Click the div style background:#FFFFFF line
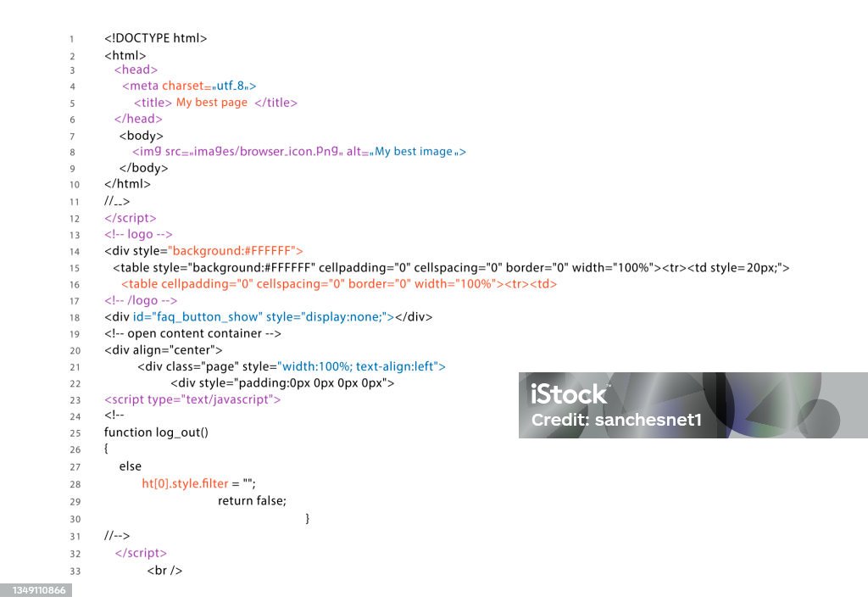The height and width of the screenshot is (608, 868). tap(203, 251)
